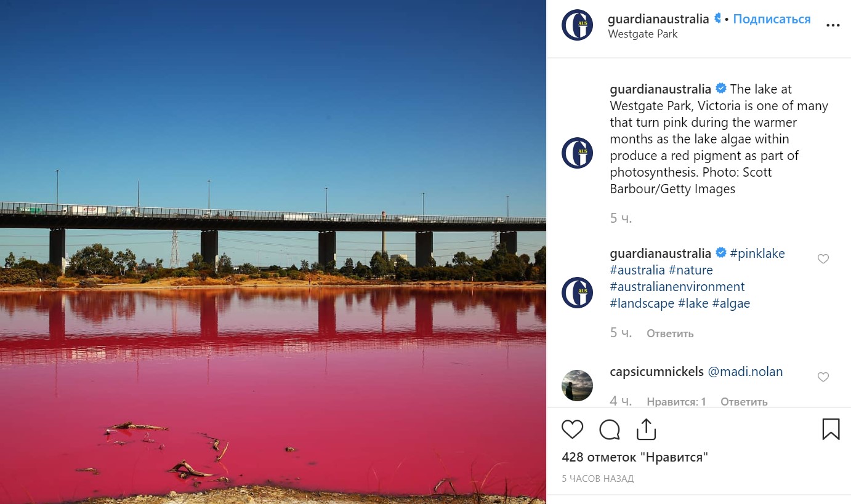Open capsicumnickels profile avatar
Screen dimensions: 851x504
pyautogui.click(x=577, y=385)
